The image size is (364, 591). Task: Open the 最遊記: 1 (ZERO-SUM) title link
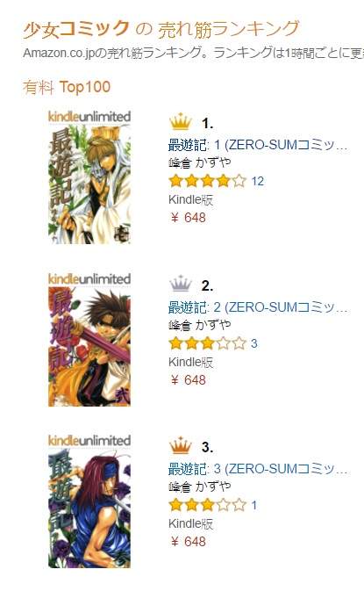pyautogui.click(x=258, y=145)
